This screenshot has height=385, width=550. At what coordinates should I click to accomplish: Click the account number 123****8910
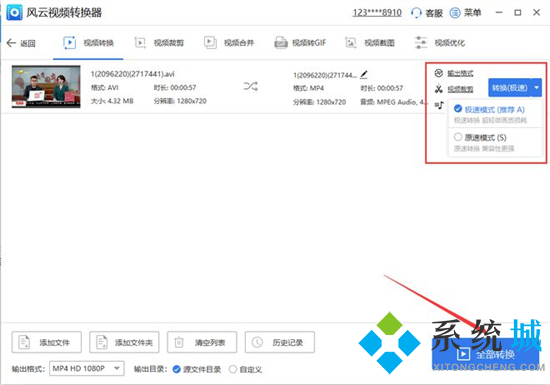(x=377, y=13)
